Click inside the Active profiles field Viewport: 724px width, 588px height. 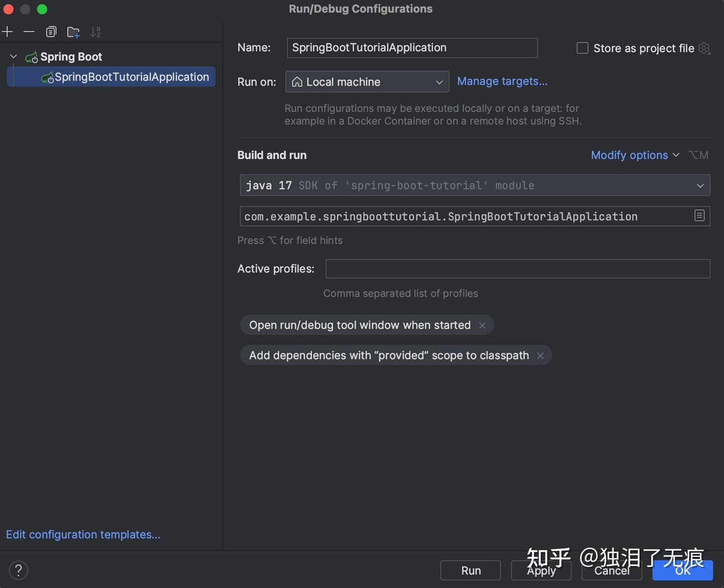tap(517, 269)
